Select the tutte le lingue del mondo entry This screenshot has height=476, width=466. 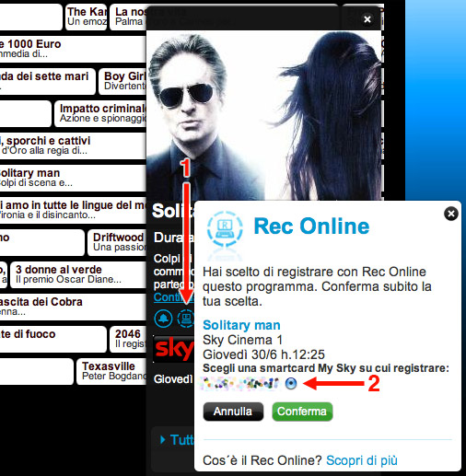[x=73, y=210]
